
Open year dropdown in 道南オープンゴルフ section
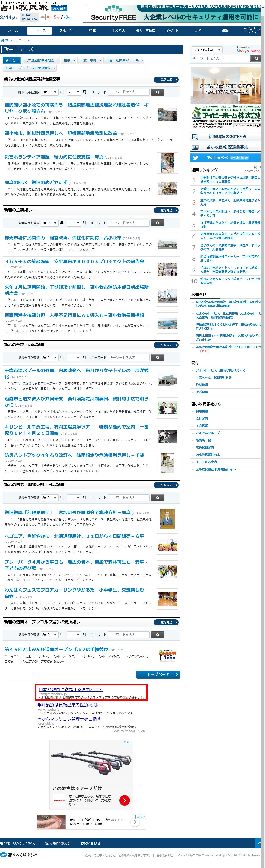(49, 634)
